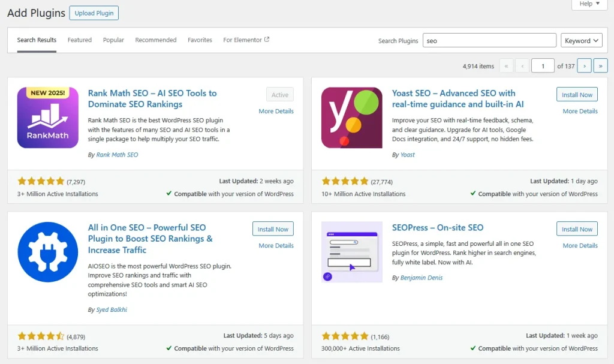Switch to the Favorites tab
The height and width of the screenshot is (364, 614).
(x=200, y=40)
